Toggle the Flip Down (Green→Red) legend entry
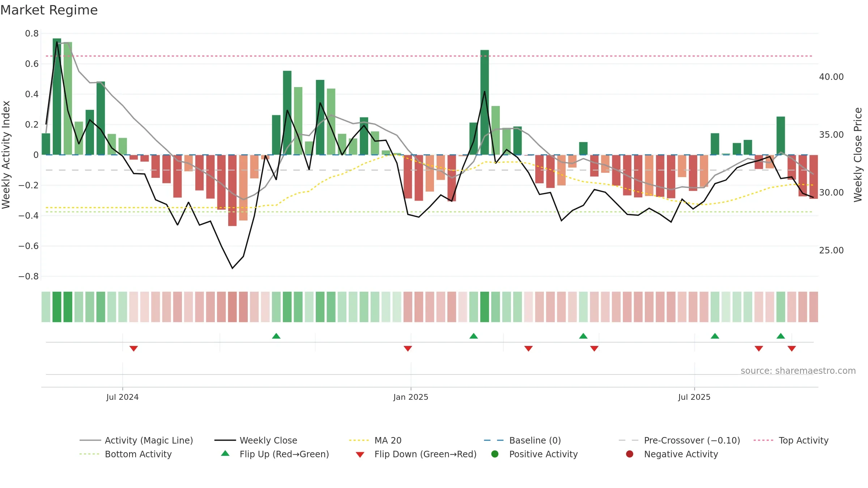The image size is (868, 488). click(x=416, y=454)
